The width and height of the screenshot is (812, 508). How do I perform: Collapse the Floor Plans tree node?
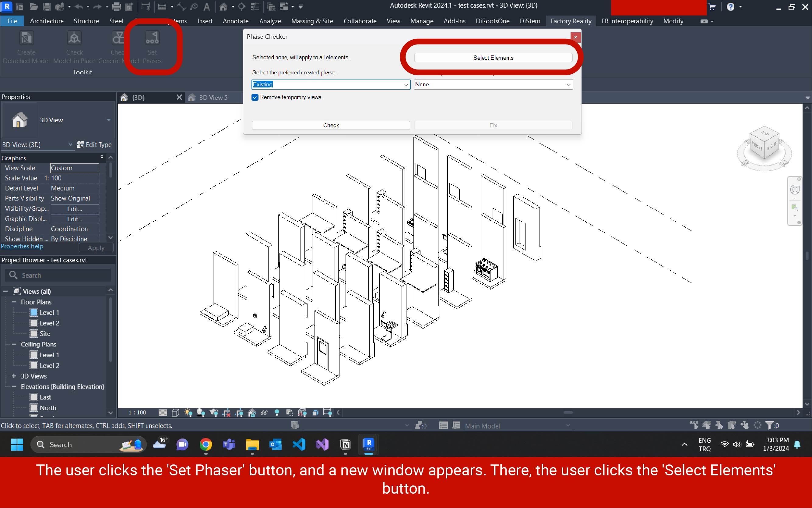click(14, 302)
